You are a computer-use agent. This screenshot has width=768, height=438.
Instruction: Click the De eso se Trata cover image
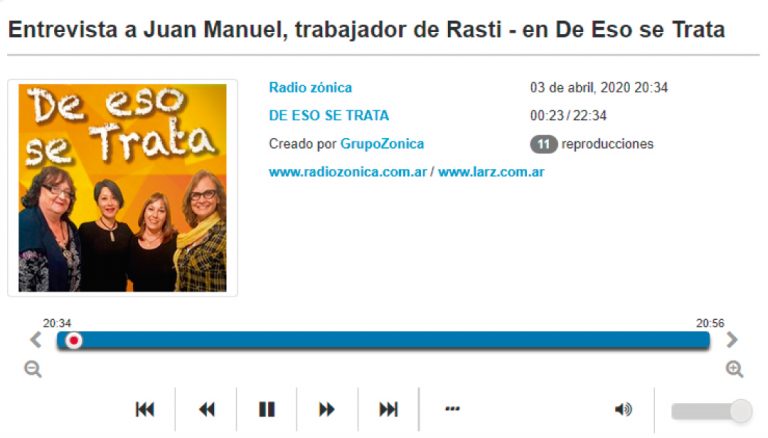[122, 188]
